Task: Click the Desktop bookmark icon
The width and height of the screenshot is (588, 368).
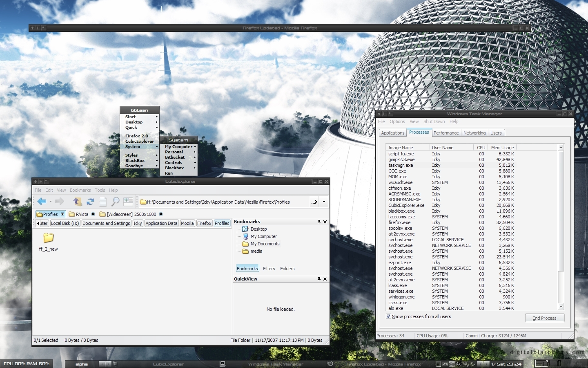Action: coord(245,229)
